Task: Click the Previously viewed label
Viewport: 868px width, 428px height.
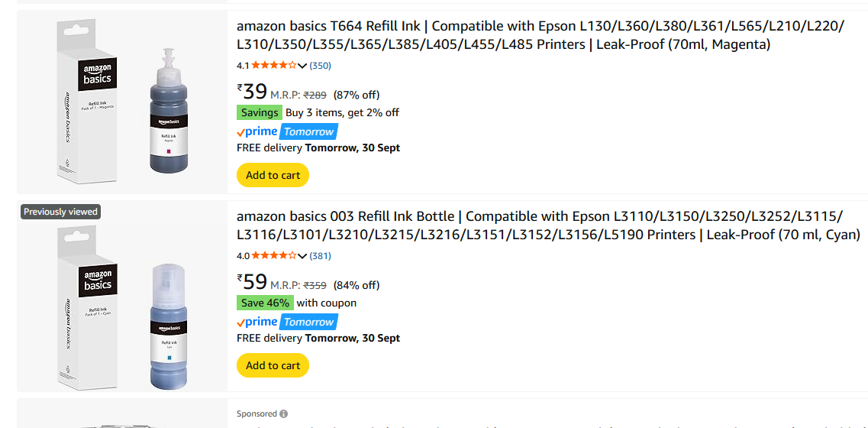Action: coord(61,212)
